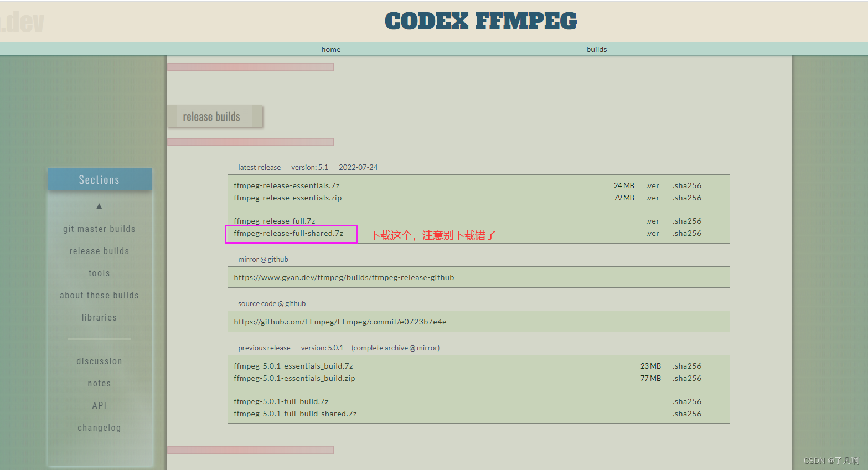
Task: Open .sha256 for ffmpeg-5.0.1-full_build-shared.7z
Action: (687, 414)
